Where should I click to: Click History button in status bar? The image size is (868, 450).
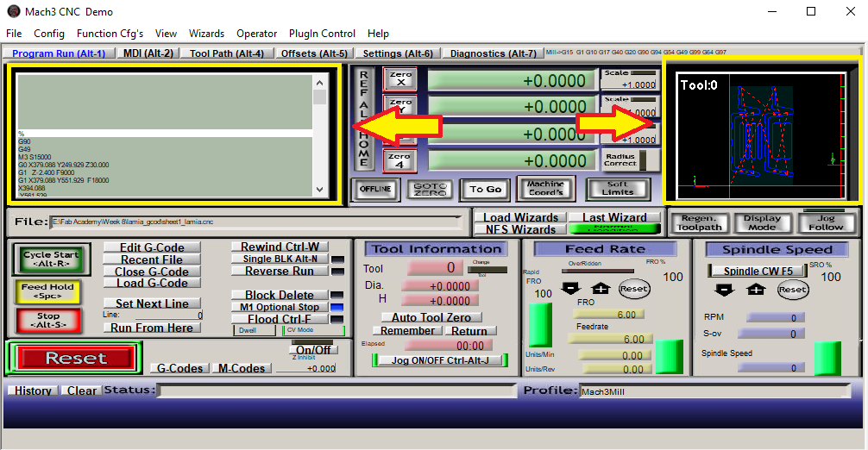pyautogui.click(x=33, y=391)
